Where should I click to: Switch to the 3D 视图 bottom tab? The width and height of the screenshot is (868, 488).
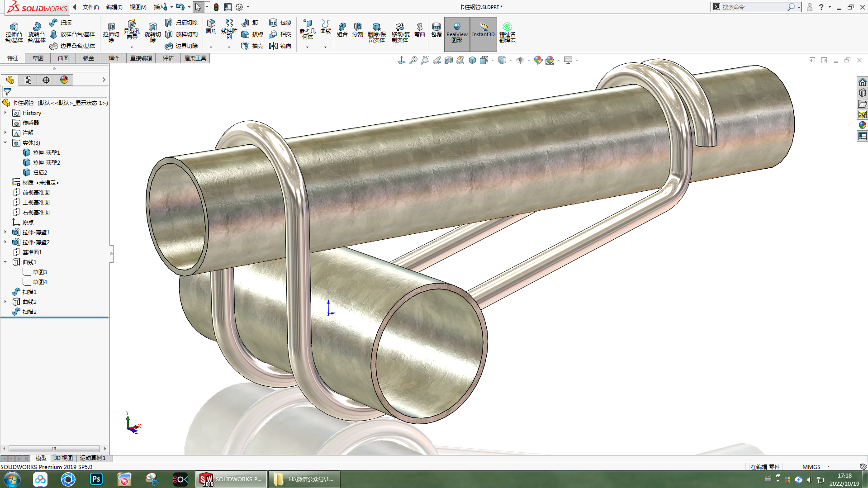[63, 458]
